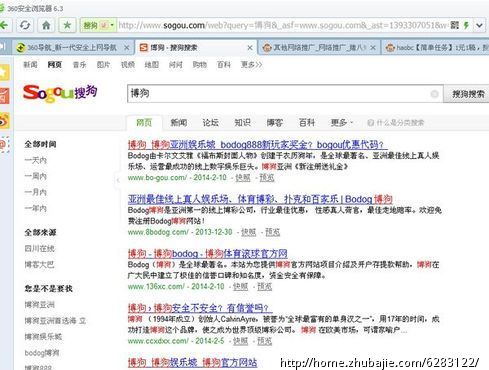
Task: Filter results to 一年内
Action: [36, 209]
